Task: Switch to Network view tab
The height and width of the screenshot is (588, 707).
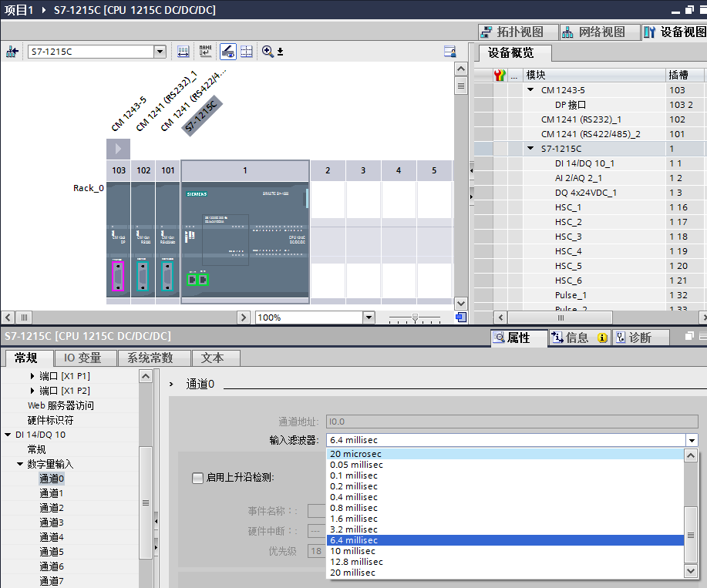Action: coord(600,32)
